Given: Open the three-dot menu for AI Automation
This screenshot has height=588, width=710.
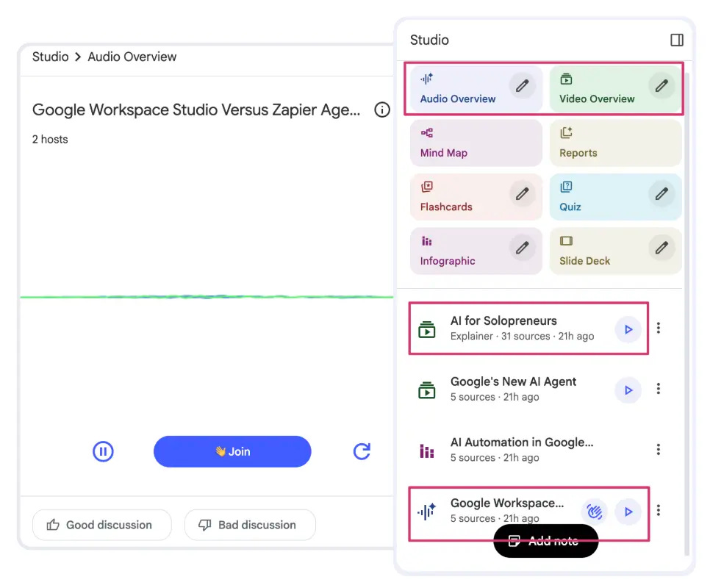Looking at the screenshot, I should pyautogui.click(x=659, y=449).
